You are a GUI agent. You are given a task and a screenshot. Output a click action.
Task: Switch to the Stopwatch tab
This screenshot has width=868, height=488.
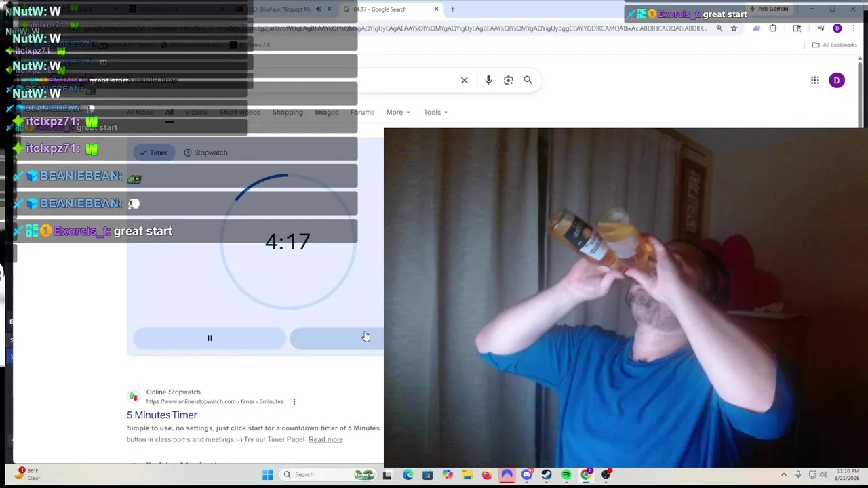(206, 152)
